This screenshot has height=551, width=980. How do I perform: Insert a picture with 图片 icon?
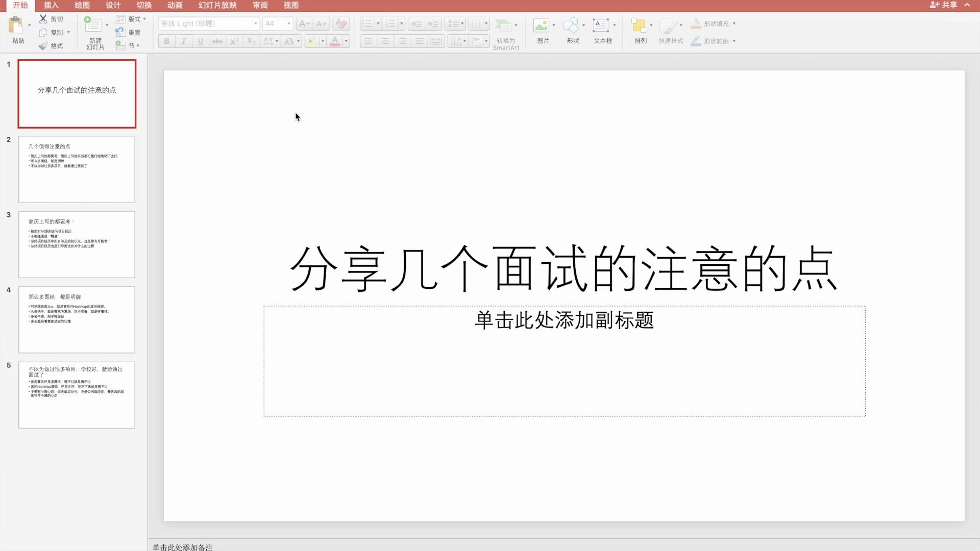(541, 25)
